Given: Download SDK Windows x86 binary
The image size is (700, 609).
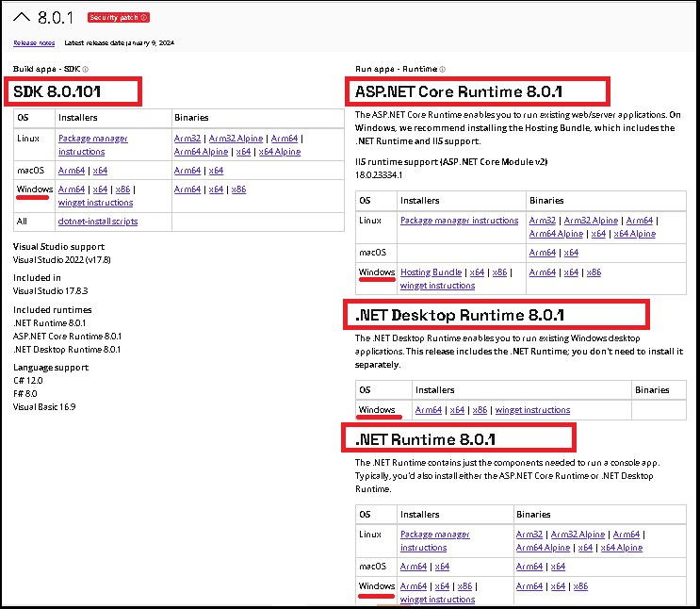Looking at the screenshot, I should 239,189.
